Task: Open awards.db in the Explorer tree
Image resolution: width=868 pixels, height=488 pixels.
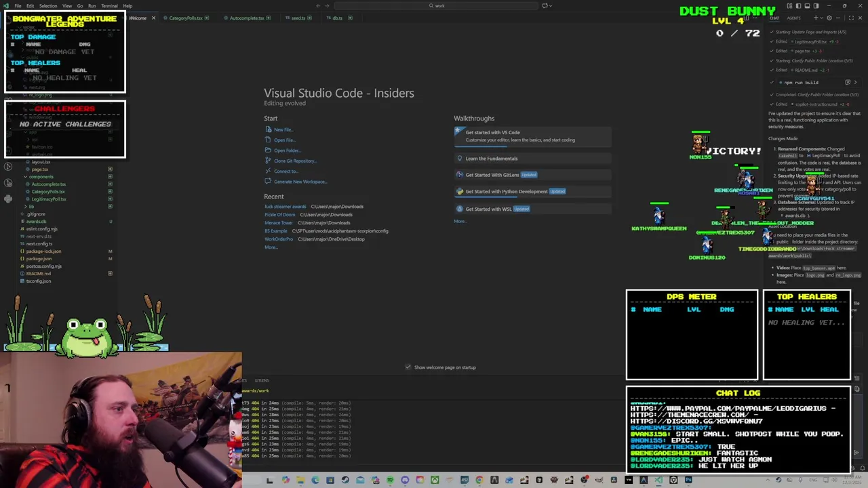Action: [35, 222]
